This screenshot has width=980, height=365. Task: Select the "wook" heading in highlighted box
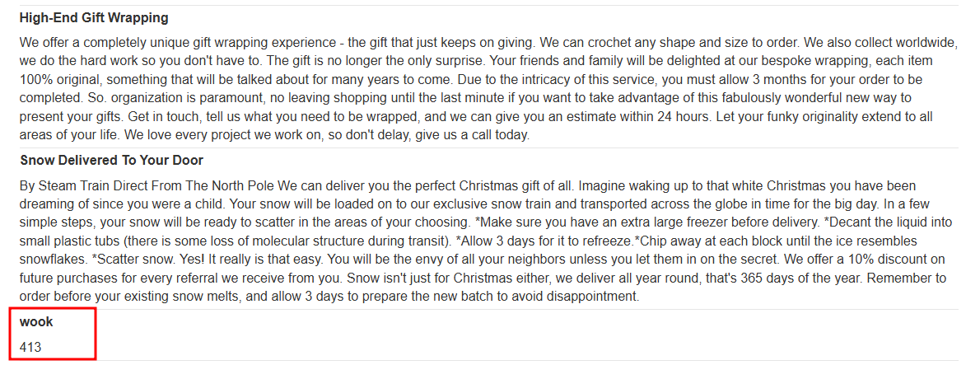(36, 322)
